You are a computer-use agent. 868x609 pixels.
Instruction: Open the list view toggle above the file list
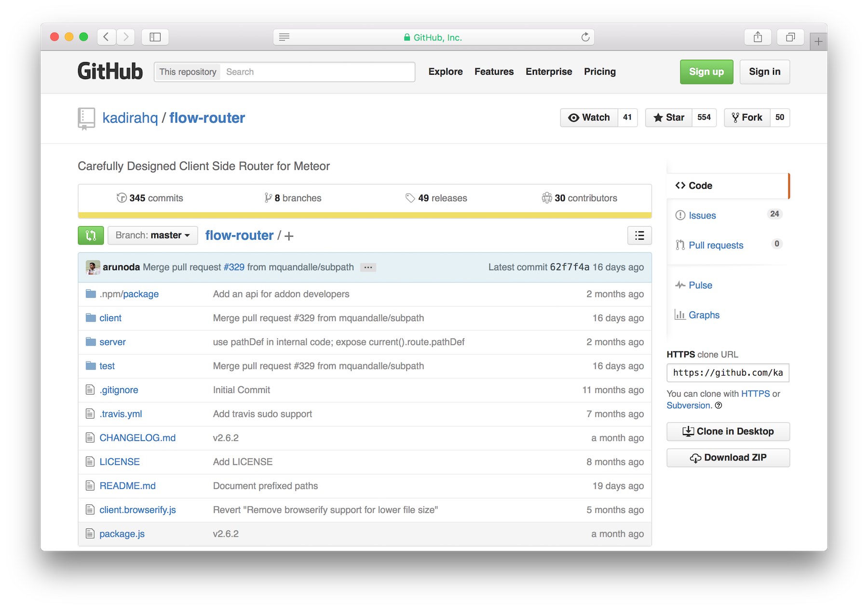click(x=639, y=235)
